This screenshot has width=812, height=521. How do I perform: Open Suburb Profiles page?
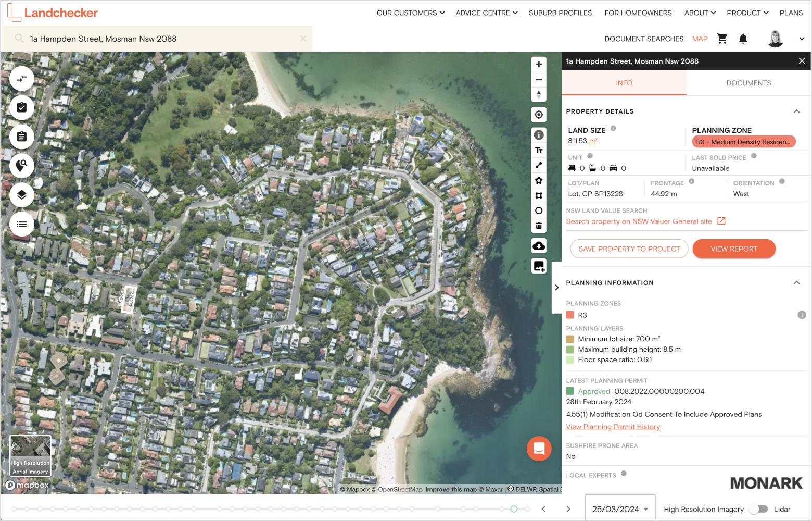(560, 13)
